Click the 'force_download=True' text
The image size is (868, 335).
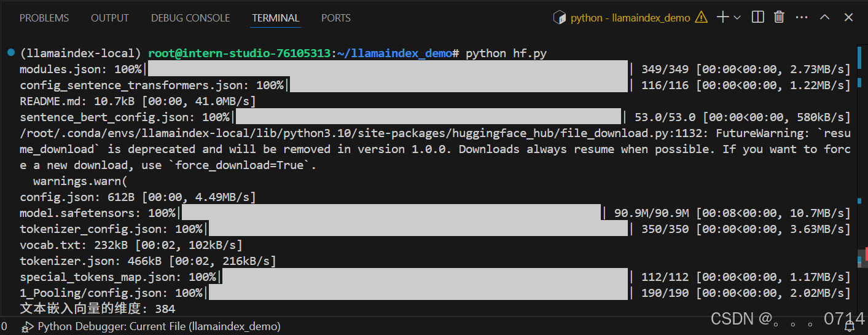coord(243,165)
